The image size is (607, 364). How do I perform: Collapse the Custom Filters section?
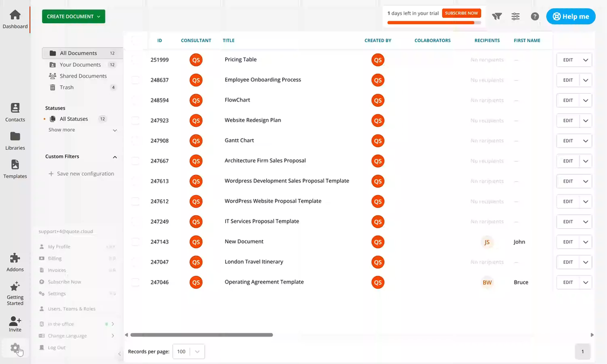coord(114,157)
